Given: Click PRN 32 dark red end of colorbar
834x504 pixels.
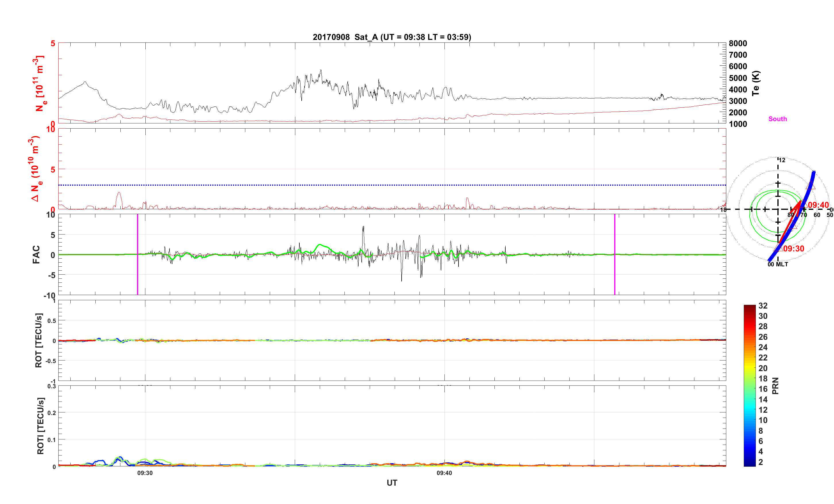Looking at the screenshot, I should pyautogui.click(x=749, y=307).
